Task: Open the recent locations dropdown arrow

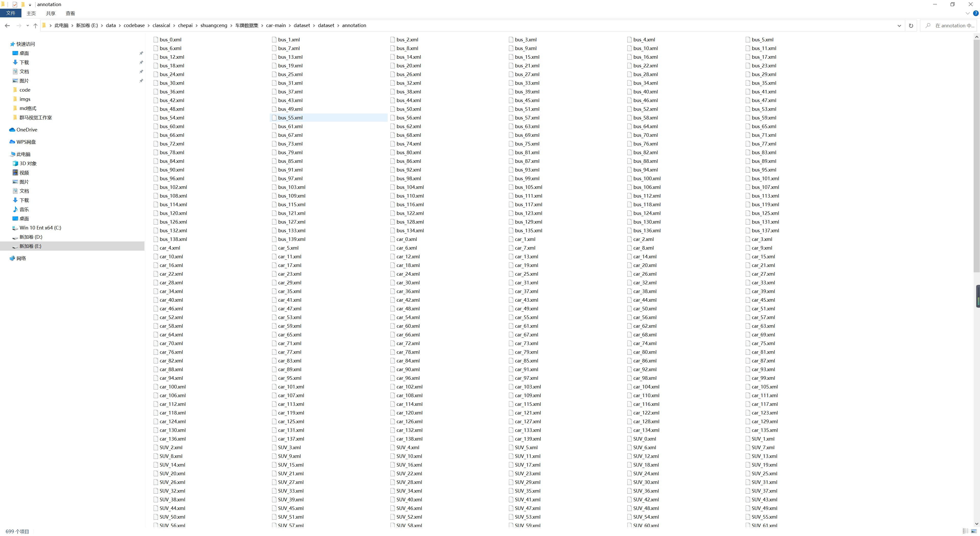Action: [x=27, y=26]
